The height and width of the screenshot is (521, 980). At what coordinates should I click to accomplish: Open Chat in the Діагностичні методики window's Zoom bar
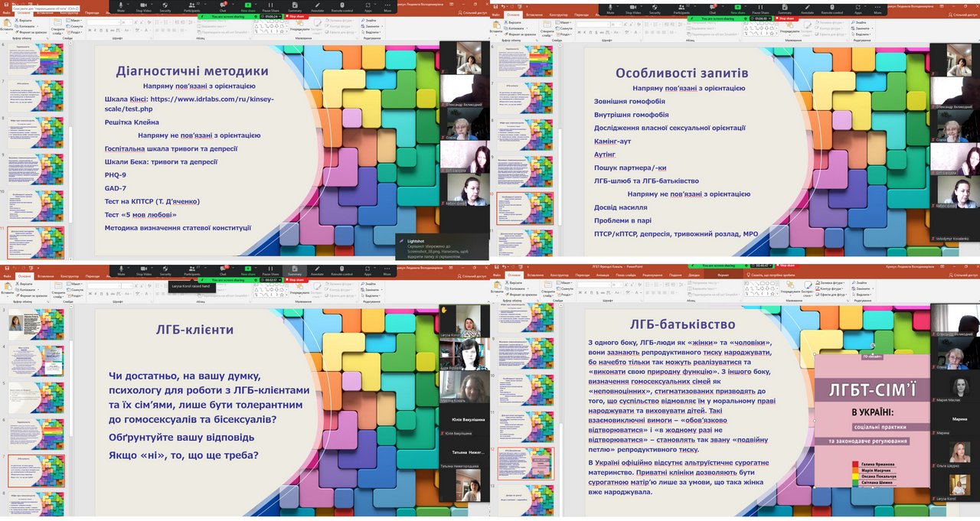pos(223,8)
